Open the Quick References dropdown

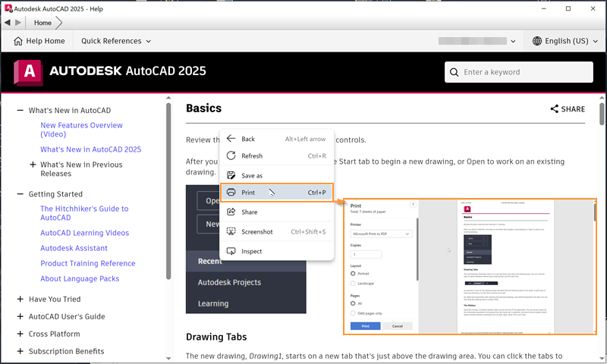[116, 41]
